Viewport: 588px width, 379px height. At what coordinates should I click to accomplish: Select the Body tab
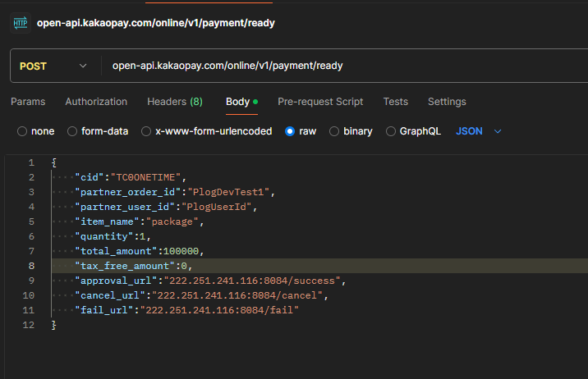tap(241, 102)
